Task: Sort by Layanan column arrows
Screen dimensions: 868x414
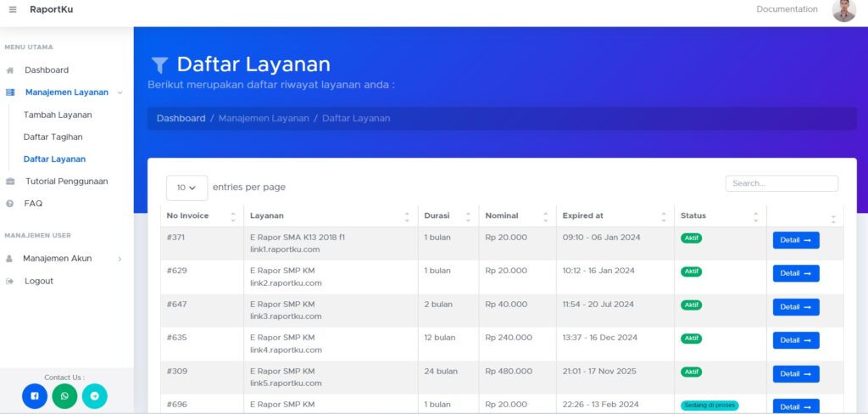Action: coord(407,216)
